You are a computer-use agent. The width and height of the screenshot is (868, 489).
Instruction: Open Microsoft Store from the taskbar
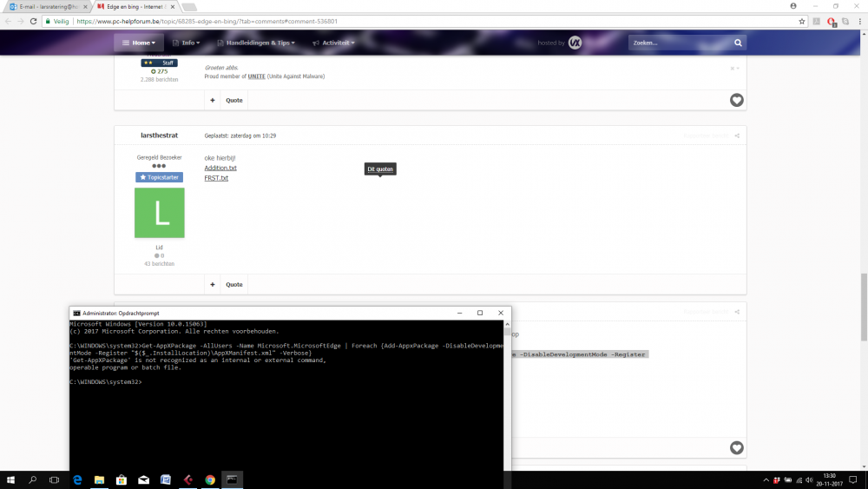tap(122, 479)
